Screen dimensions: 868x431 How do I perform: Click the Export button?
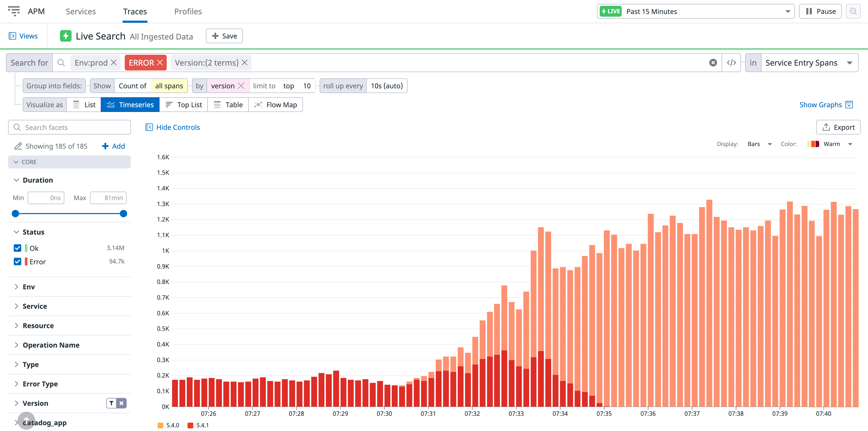tap(838, 127)
